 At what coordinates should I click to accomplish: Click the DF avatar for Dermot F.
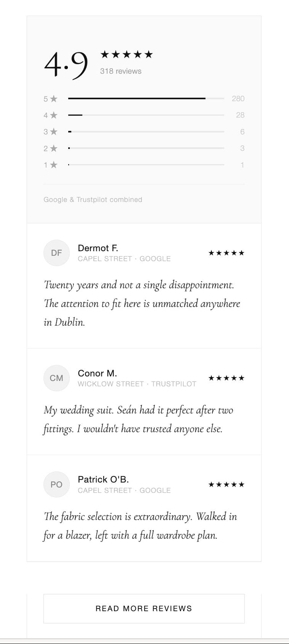(56, 253)
